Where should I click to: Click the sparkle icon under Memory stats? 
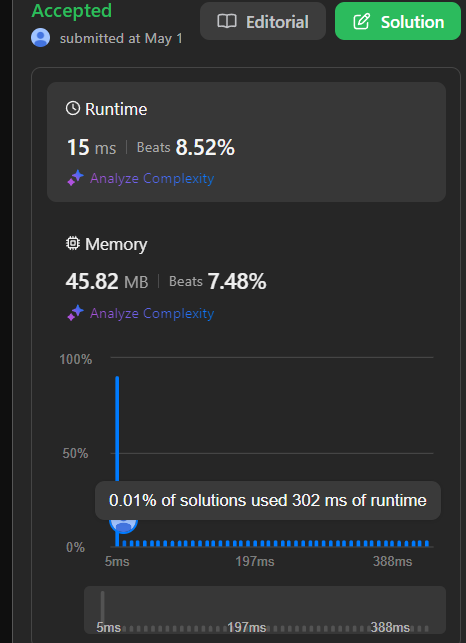tap(75, 313)
